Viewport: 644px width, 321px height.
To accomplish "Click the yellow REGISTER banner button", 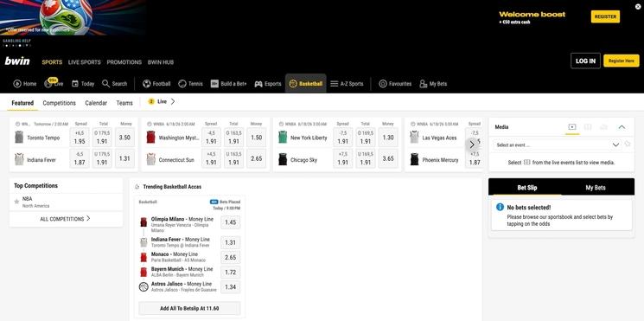I will (605, 16).
